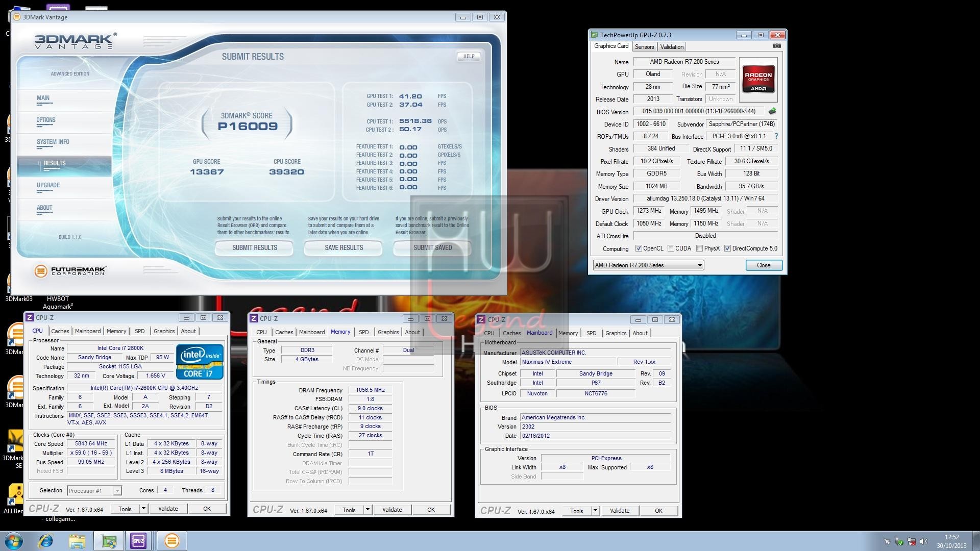
Task: Click the GPU-Z screenshot camera icon
Action: [776, 46]
